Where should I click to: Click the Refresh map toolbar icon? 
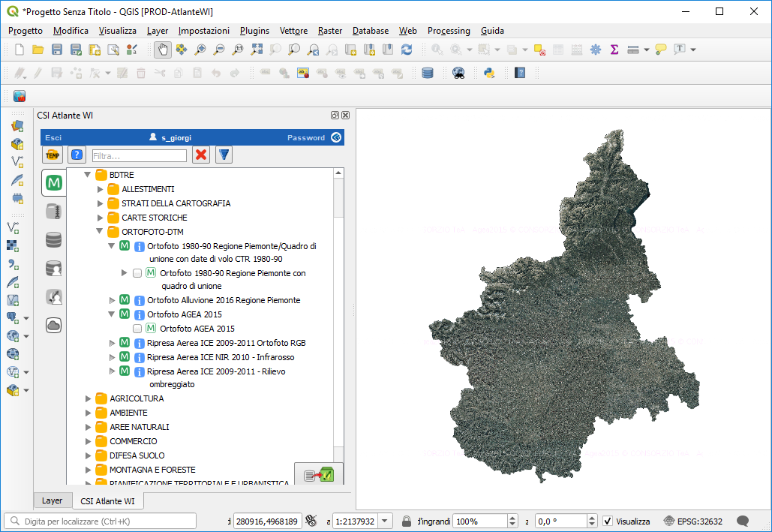pyautogui.click(x=407, y=50)
